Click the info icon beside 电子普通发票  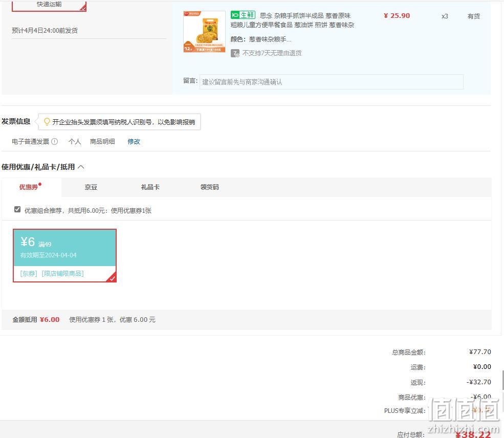coord(55,141)
